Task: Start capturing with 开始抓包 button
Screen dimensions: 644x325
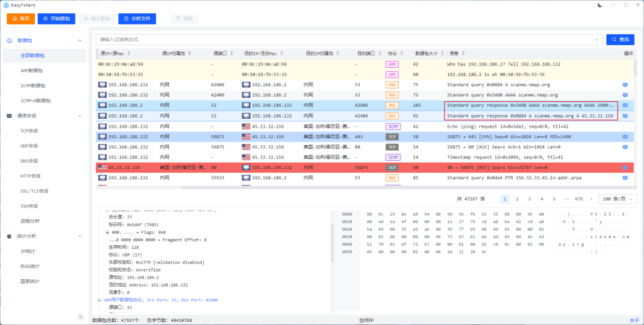Action: pos(55,19)
